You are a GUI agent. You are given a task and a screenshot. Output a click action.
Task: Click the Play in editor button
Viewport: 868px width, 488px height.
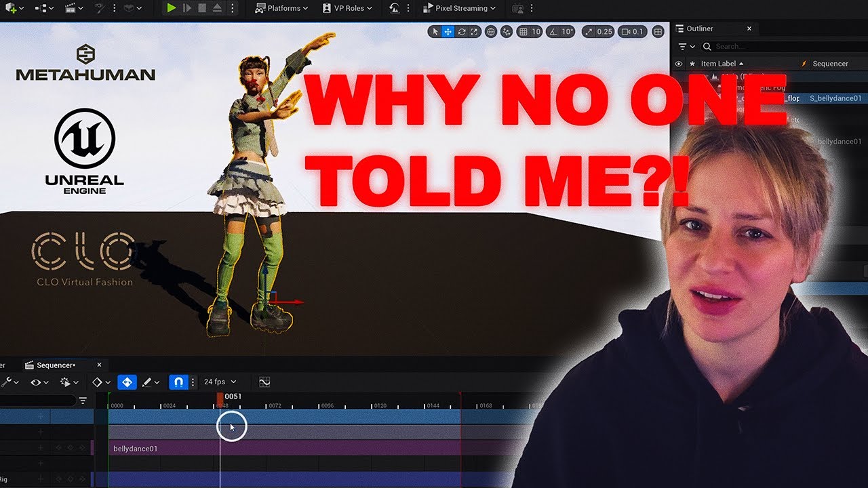point(172,8)
